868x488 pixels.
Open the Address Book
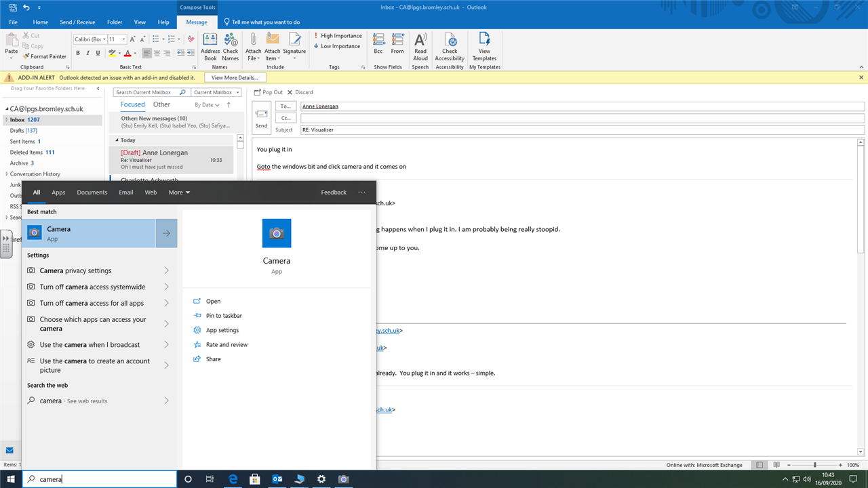click(210, 47)
